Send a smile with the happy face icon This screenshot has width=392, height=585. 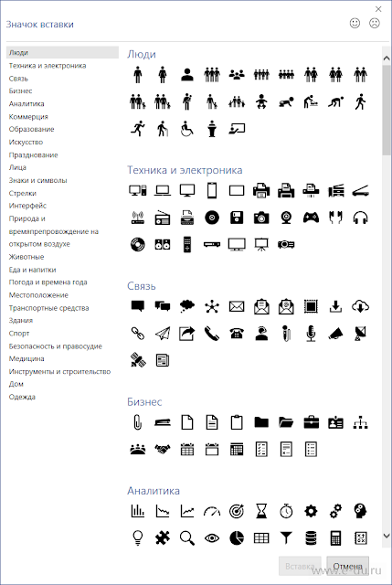[355, 23]
